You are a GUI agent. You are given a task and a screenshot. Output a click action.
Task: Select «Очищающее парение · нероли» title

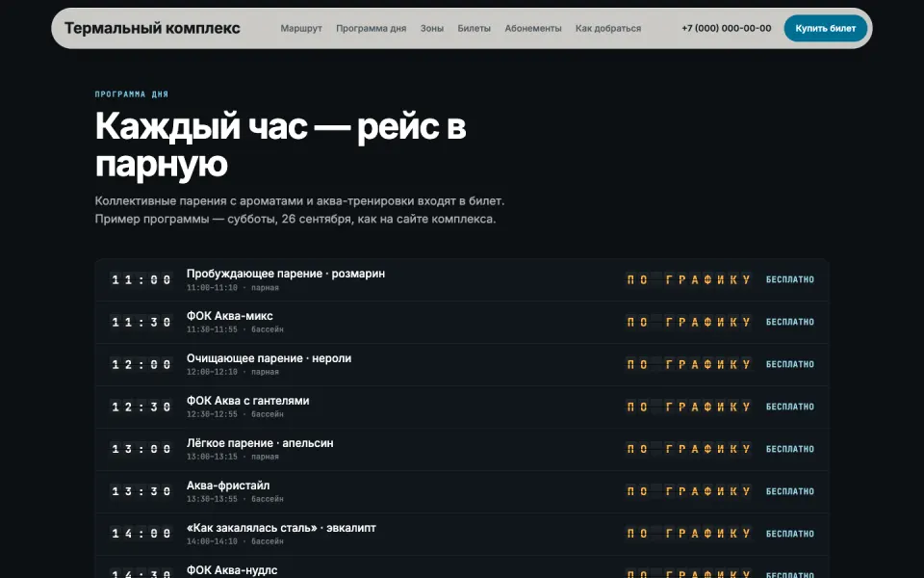[x=269, y=358]
